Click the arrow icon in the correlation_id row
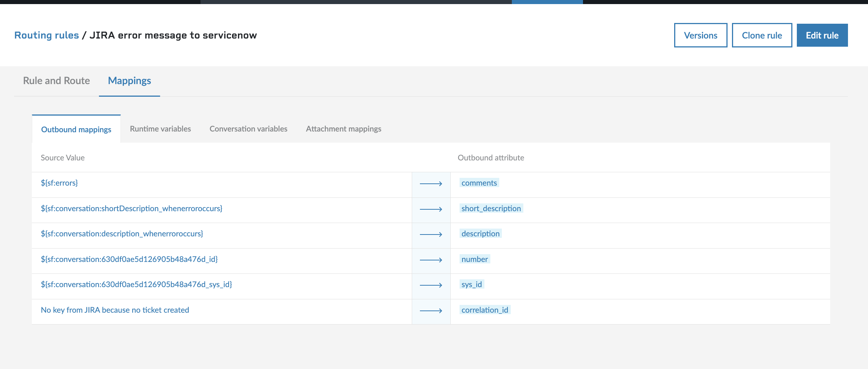868x369 pixels. click(431, 311)
